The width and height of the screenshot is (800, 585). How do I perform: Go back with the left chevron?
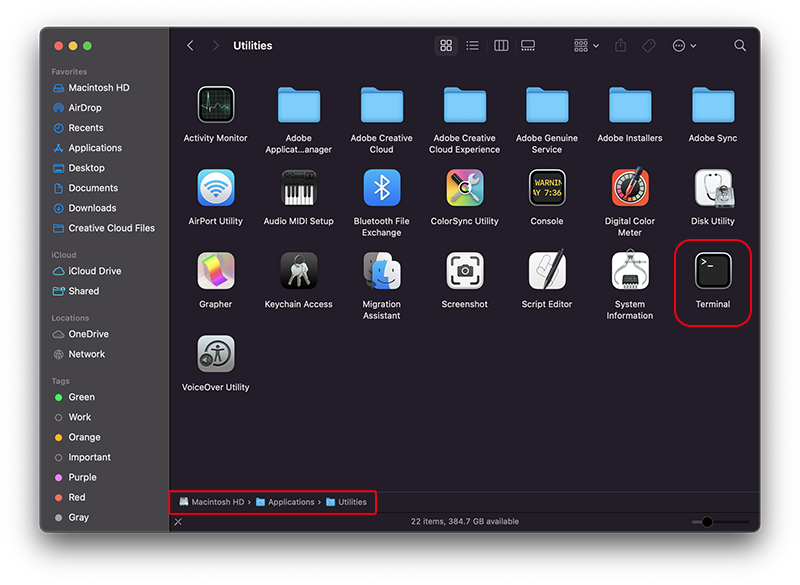pos(190,46)
